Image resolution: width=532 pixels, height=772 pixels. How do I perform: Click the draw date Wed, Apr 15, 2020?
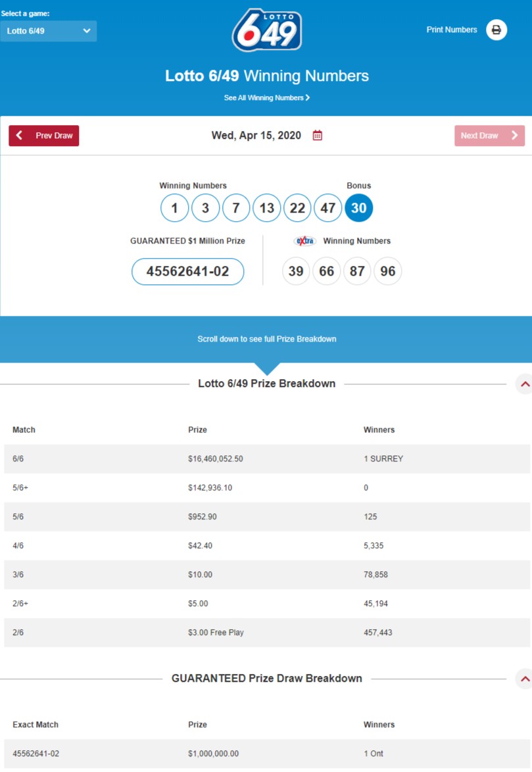256,136
